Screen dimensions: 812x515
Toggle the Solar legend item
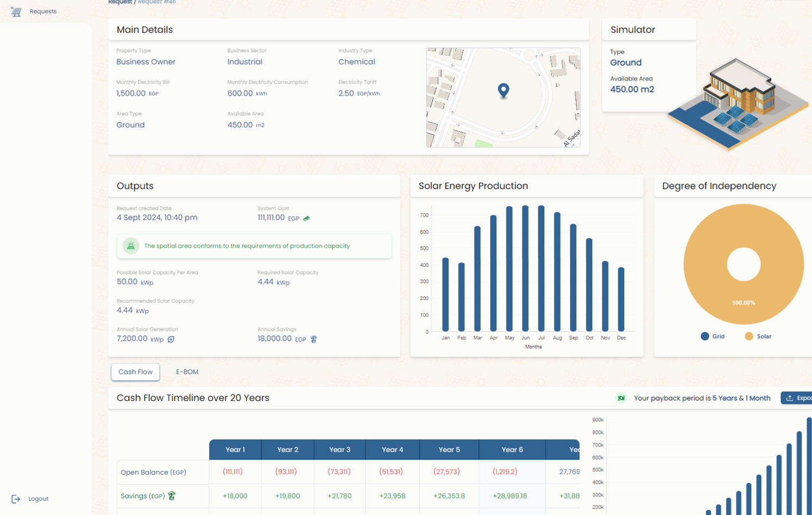758,336
